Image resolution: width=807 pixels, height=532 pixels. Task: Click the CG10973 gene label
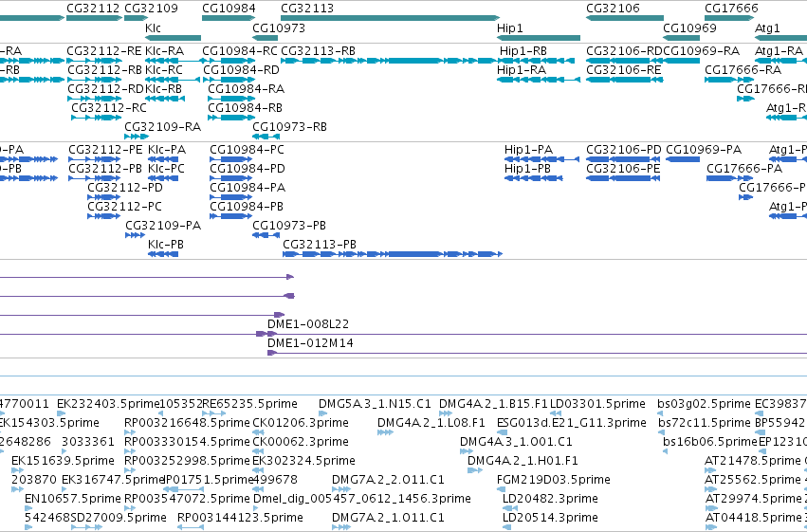point(279,28)
